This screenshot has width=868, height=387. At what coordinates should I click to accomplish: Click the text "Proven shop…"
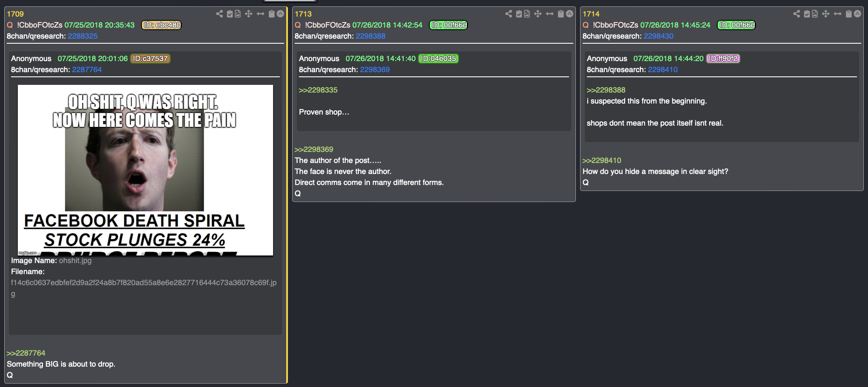point(324,112)
